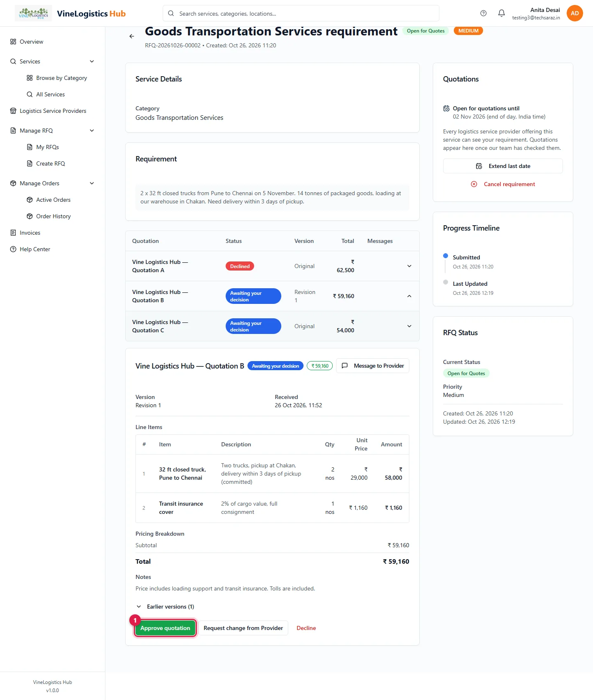Click the Order History box icon

(x=30, y=216)
